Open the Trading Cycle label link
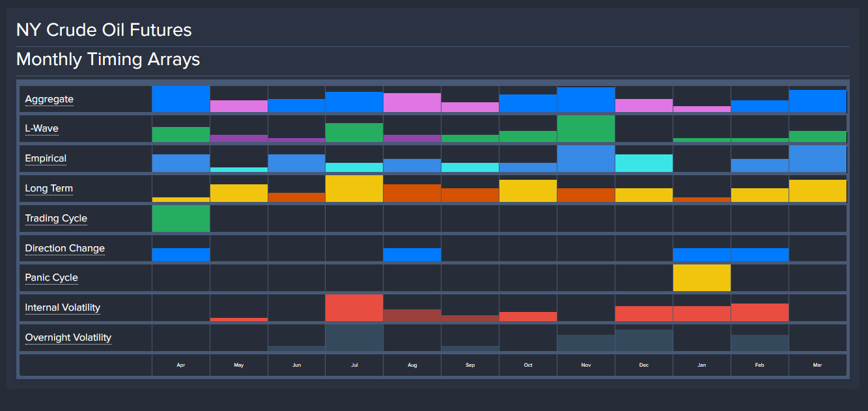The width and height of the screenshot is (868, 411). pyautogui.click(x=56, y=218)
